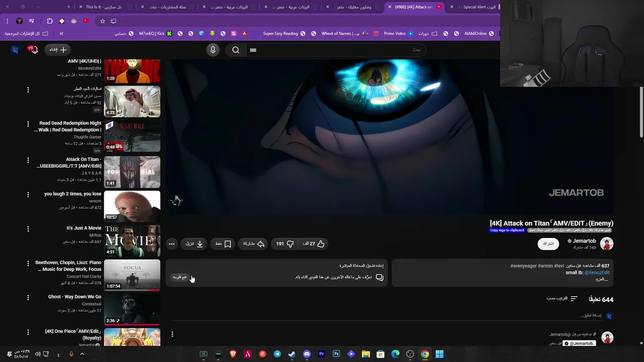Open the 'AlAhliOnline' bookmark
The image size is (644, 362).
point(479,34)
